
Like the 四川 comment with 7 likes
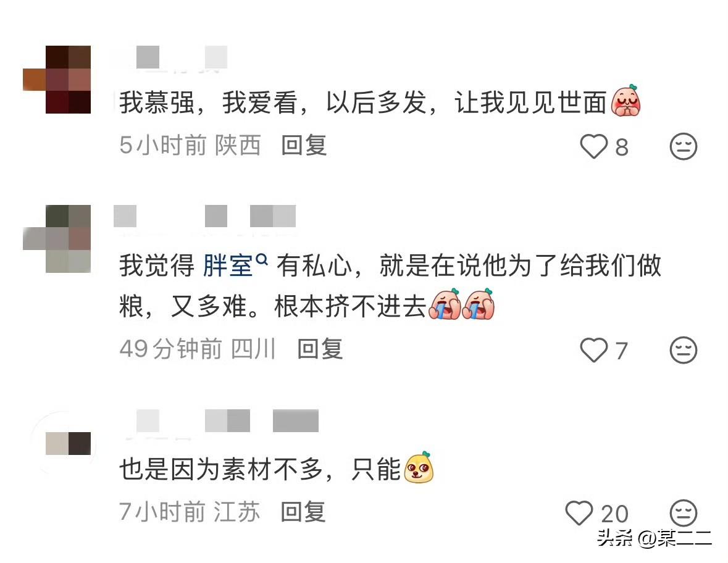tap(594, 350)
